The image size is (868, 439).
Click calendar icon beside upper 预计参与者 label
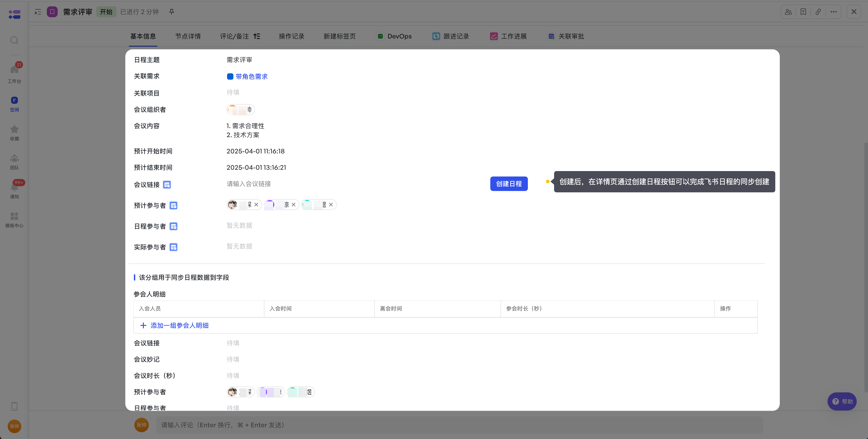coord(173,206)
